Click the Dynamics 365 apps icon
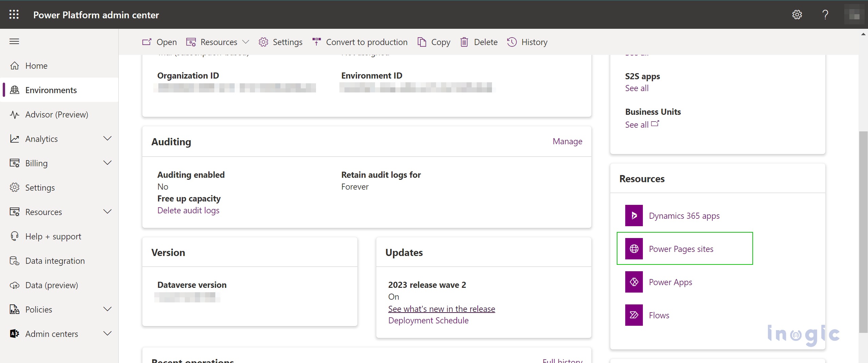 [x=634, y=215]
